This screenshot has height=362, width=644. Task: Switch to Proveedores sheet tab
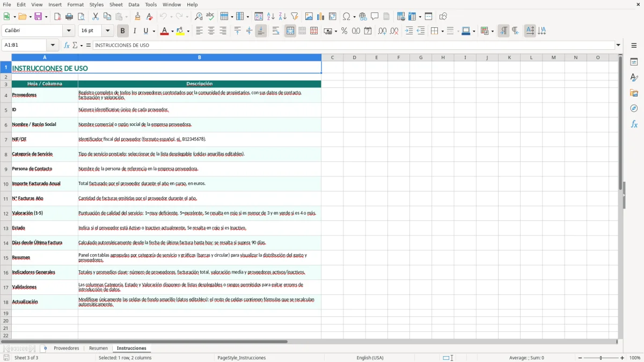(x=67, y=349)
